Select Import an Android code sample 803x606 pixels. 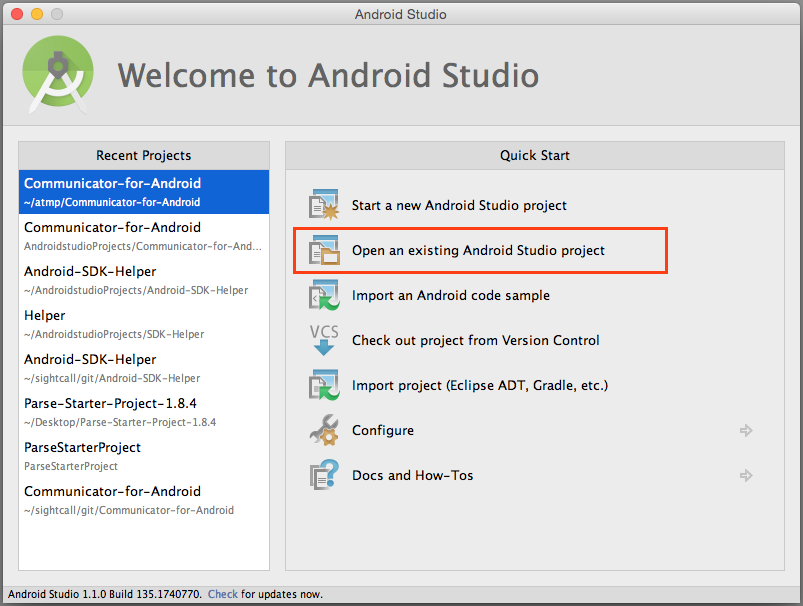[x=451, y=296]
